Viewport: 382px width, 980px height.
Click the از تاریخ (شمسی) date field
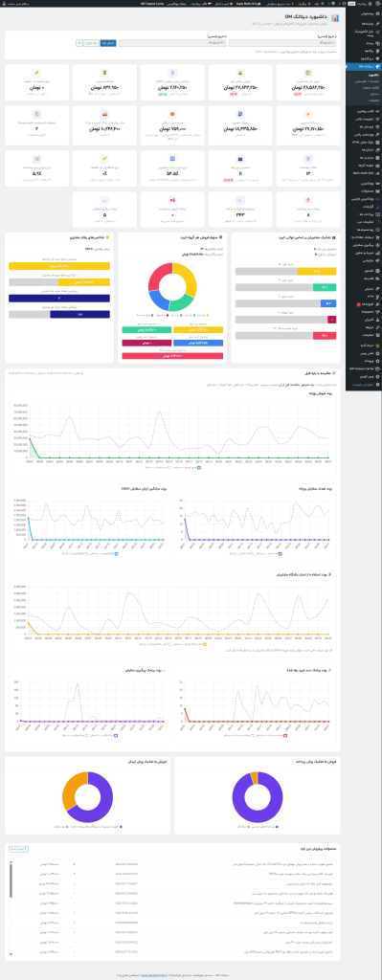tap(282, 43)
